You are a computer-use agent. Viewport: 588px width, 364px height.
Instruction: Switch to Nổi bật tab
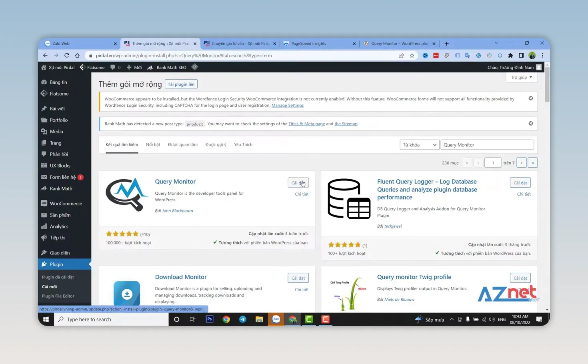point(153,144)
